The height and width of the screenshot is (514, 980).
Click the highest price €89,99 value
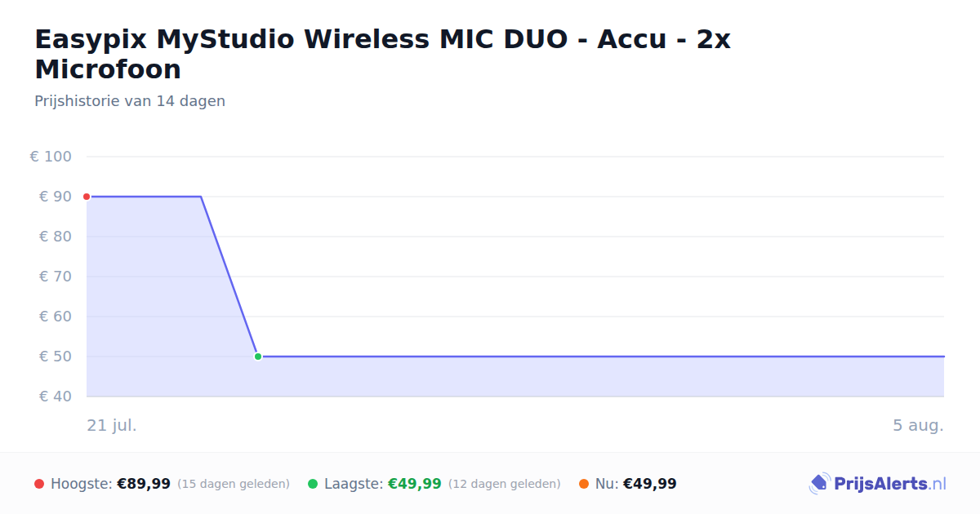[x=144, y=484]
